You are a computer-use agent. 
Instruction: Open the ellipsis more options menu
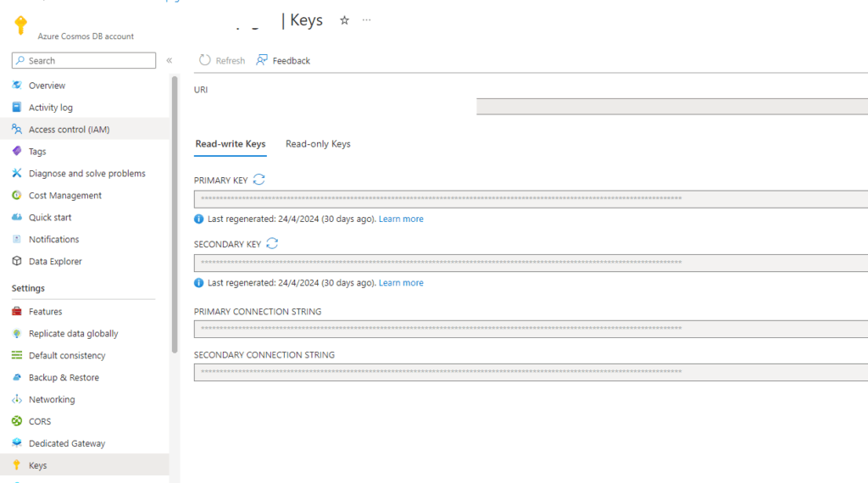tap(366, 20)
